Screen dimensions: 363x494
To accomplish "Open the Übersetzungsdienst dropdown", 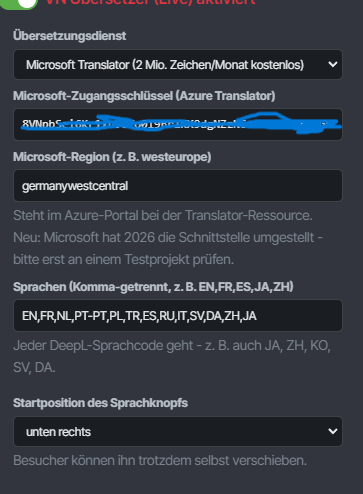I will (x=178, y=64).
